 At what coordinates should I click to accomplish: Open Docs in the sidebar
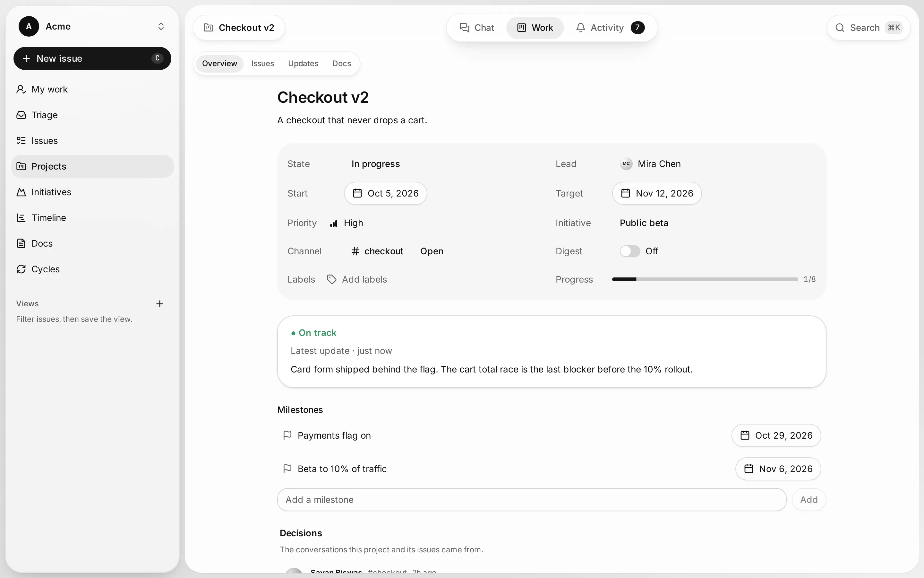(92, 243)
